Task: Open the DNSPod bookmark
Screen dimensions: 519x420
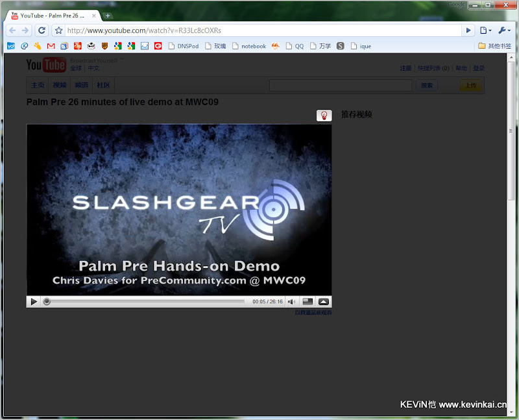Action: click(184, 46)
